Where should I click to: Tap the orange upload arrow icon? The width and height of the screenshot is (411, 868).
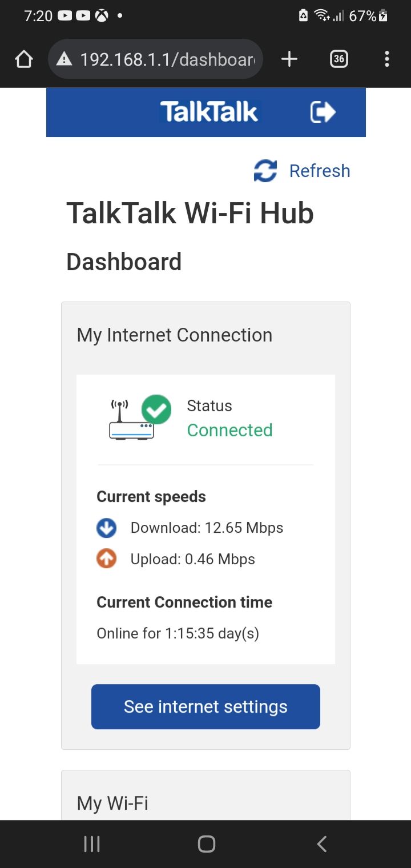pyautogui.click(x=107, y=559)
